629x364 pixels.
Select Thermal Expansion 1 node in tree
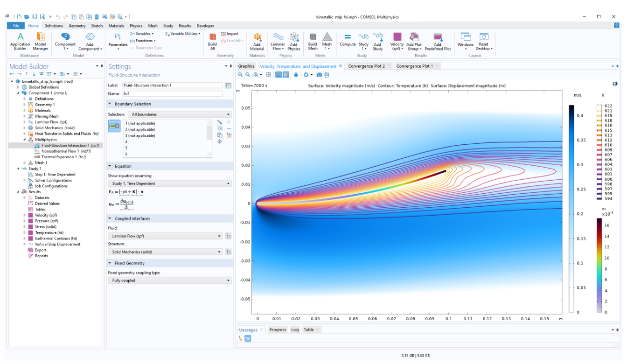[x=60, y=157]
